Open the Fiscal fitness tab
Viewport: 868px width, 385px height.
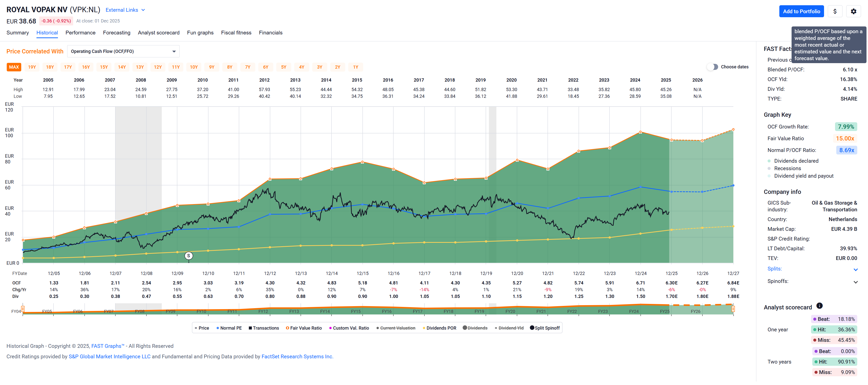[x=236, y=33]
